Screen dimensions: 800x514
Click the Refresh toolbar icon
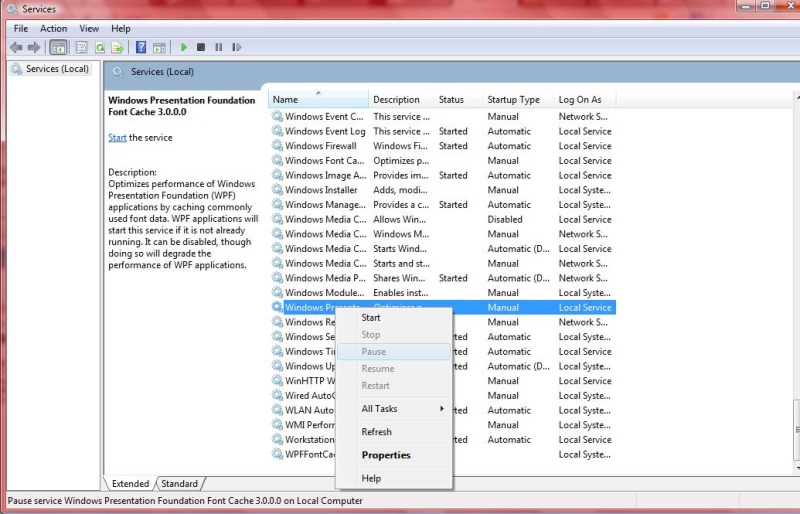coord(100,47)
